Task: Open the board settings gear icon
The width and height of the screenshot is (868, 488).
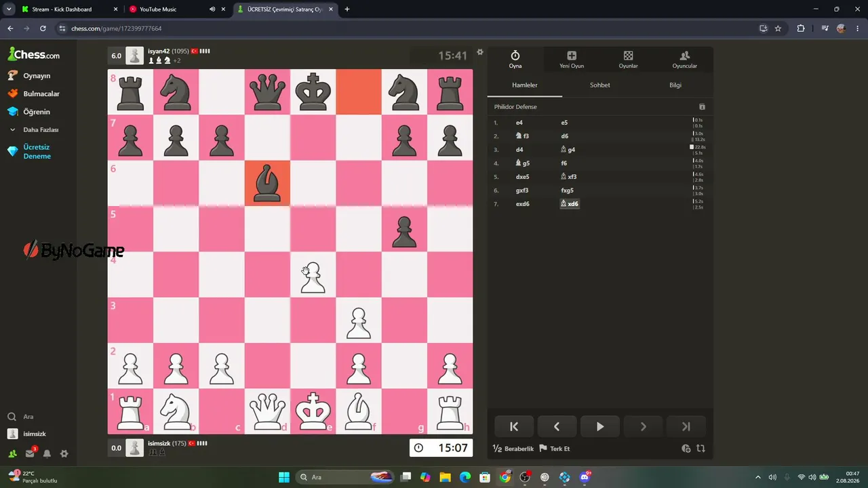Action: [480, 52]
